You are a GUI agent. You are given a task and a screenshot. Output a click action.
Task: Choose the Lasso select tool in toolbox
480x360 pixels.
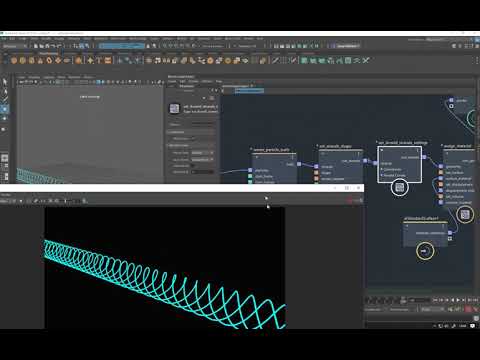(5, 91)
